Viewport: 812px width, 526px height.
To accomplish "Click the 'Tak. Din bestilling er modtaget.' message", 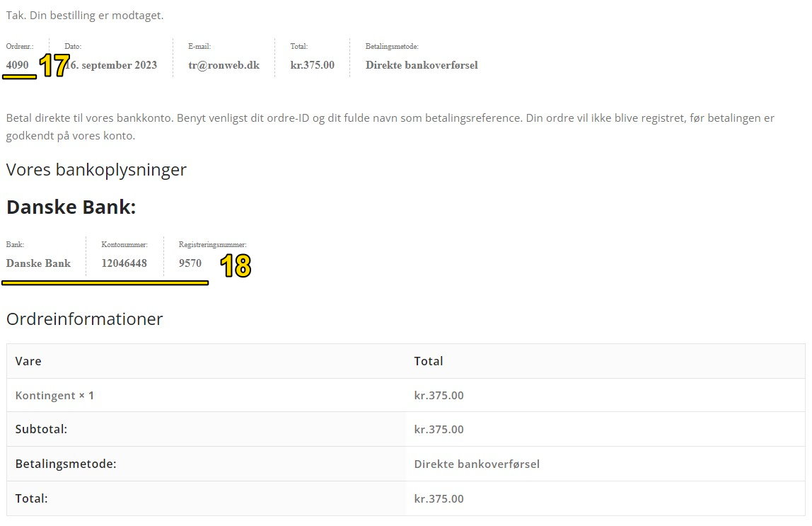I will point(85,16).
